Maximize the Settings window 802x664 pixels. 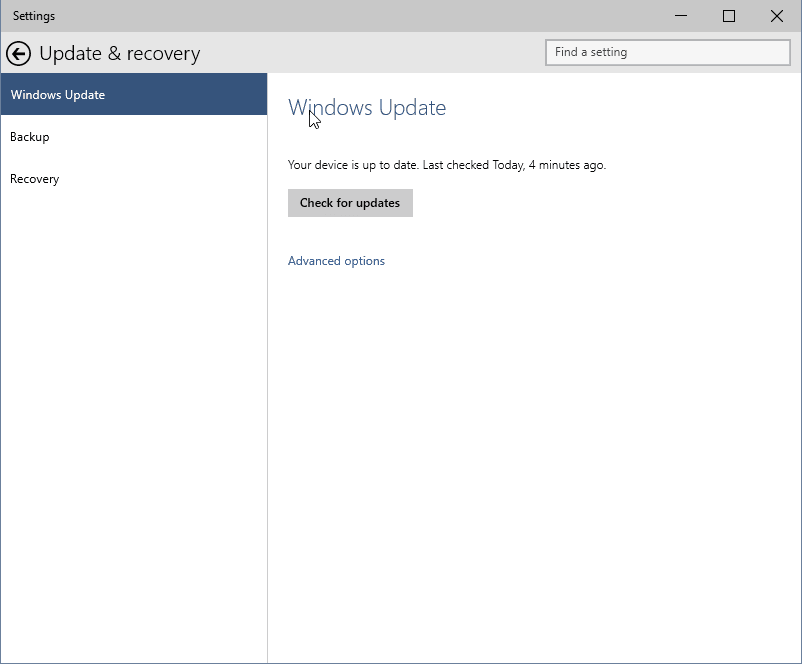729,16
